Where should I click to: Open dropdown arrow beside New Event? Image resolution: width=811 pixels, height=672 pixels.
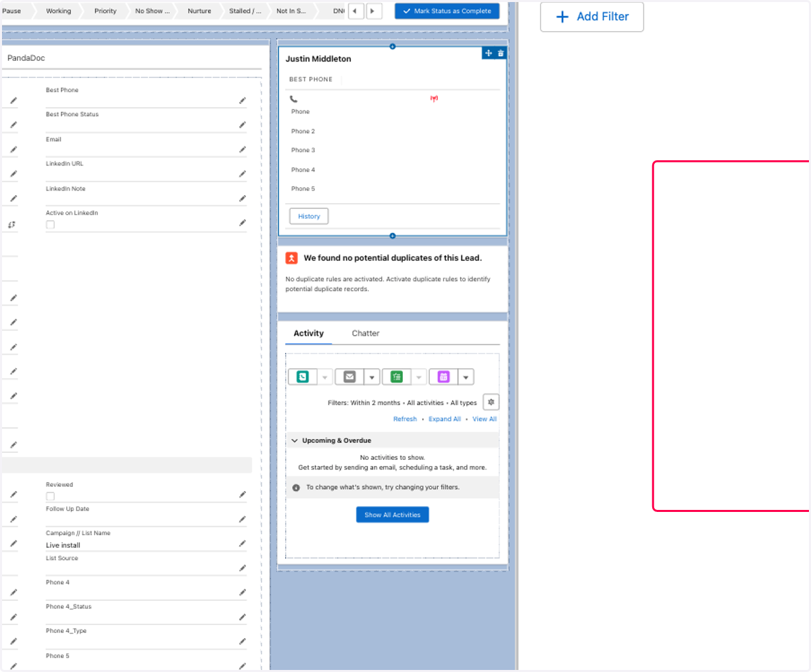(x=466, y=377)
